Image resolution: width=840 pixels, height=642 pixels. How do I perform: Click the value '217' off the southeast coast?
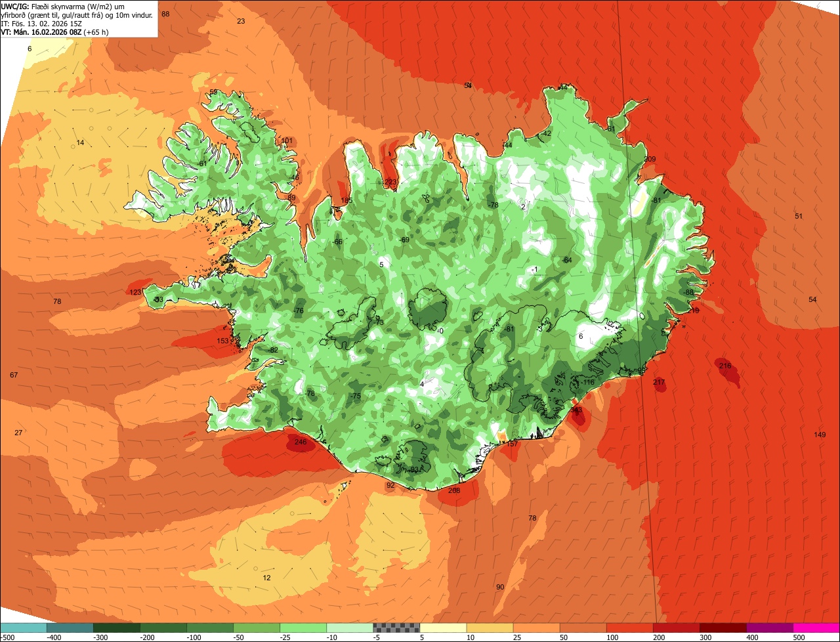[659, 382]
